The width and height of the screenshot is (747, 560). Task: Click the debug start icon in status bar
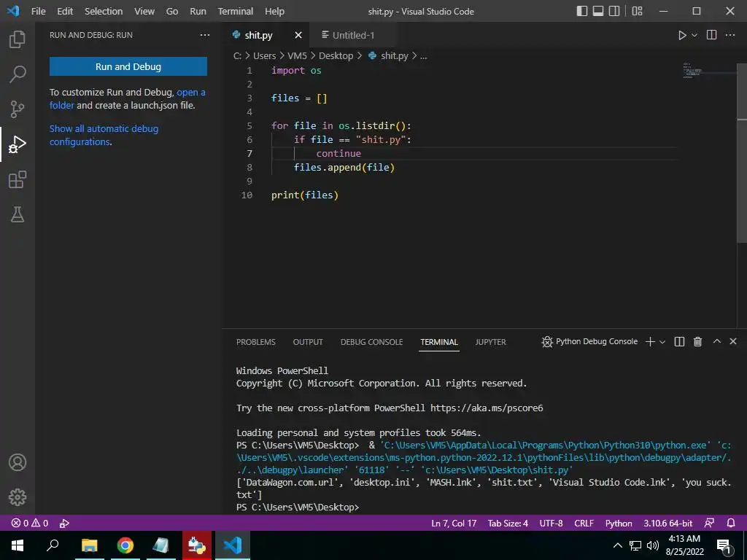point(64,523)
